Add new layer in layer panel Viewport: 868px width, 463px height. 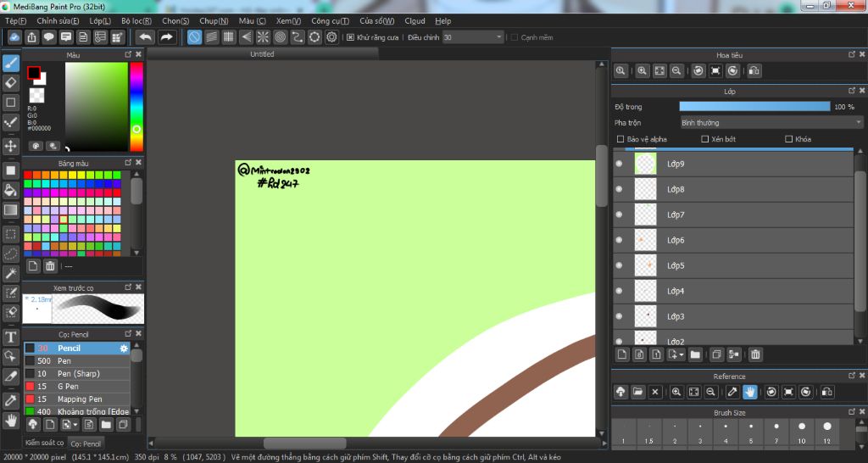[x=622, y=354]
